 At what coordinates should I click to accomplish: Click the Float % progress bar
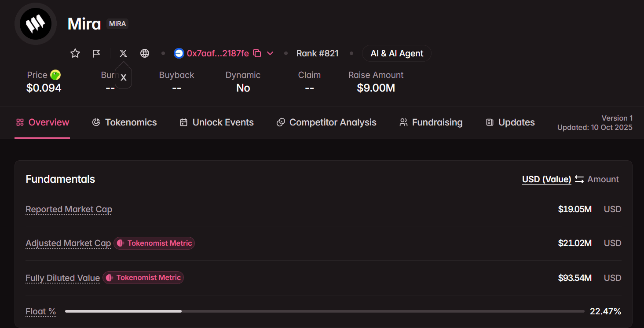tap(325, 311)
